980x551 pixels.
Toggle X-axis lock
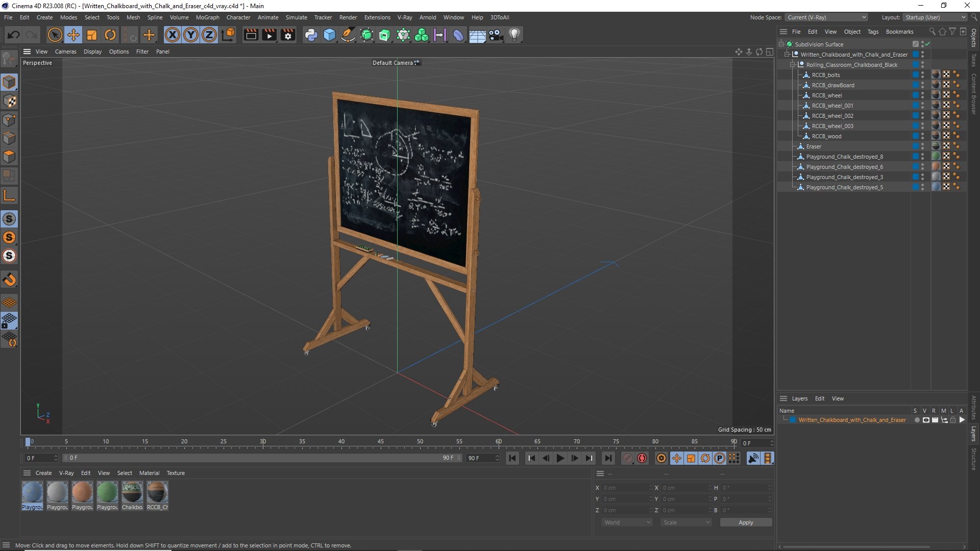coord(173,35)
